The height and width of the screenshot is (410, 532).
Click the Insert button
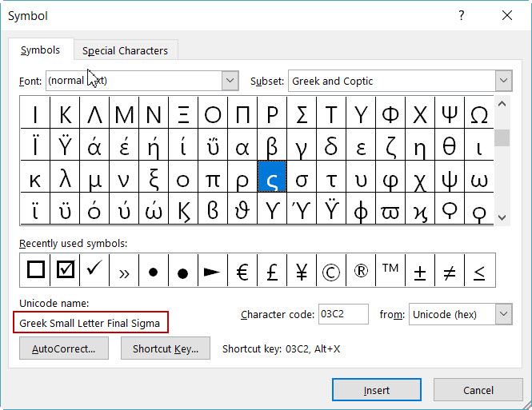tap(377, 390)
